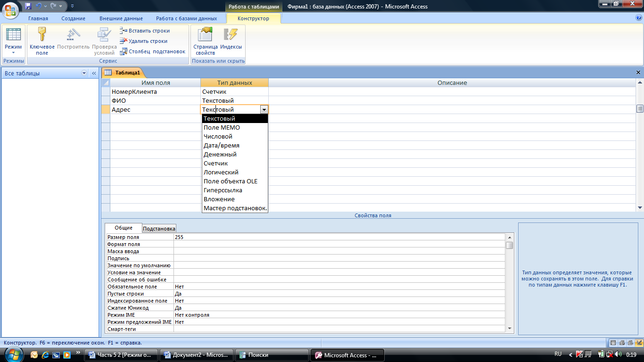Choose Гиперссылка from the data type list
This screenshot has height=362, width=644.
pyautogui.click(x=235, y=190)
